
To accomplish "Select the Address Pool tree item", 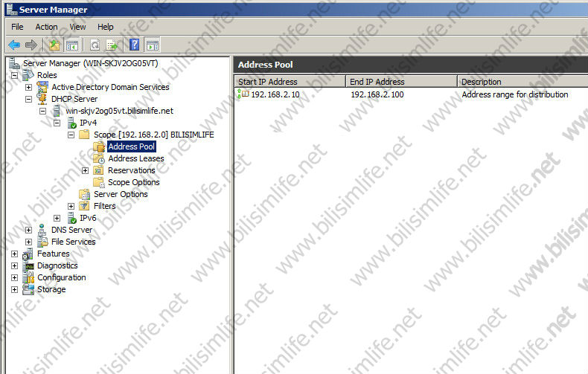I will coord(131,146).
